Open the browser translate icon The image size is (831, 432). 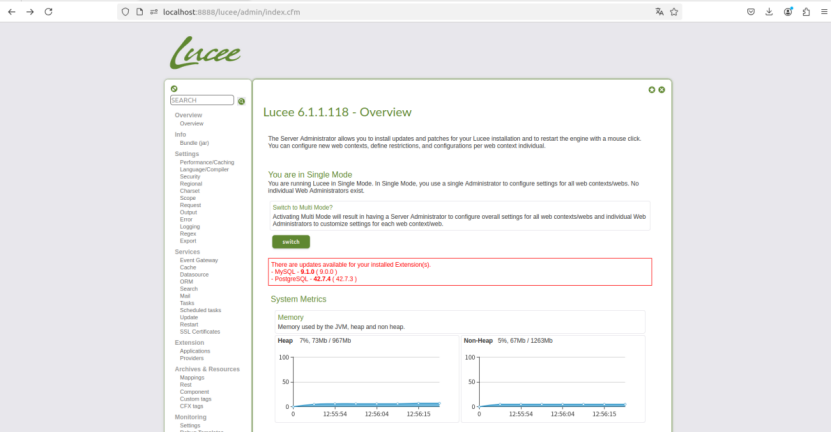coord(659,12)
